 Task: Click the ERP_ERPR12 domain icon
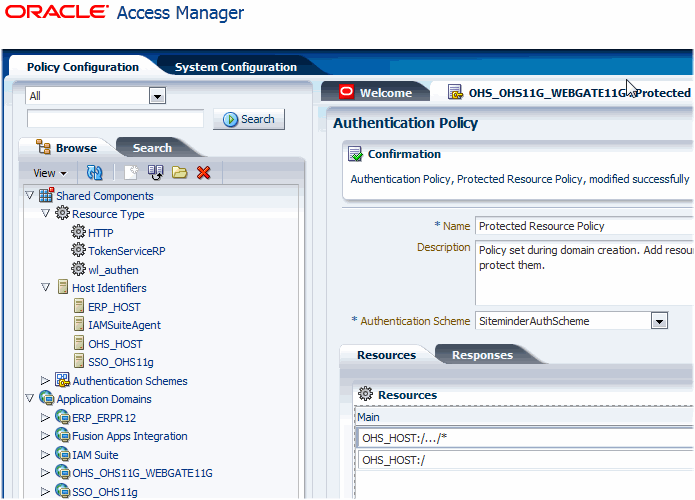(x=62, y=417)
